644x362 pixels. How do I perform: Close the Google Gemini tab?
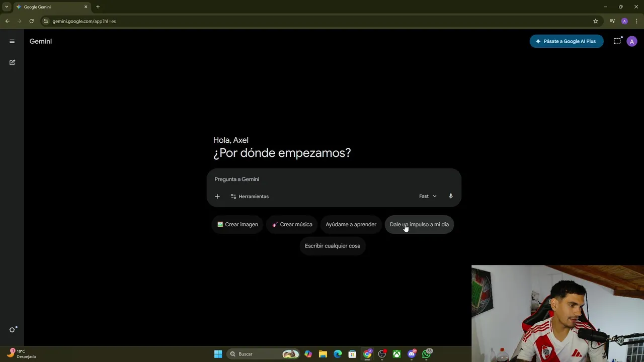pos(86,7)
